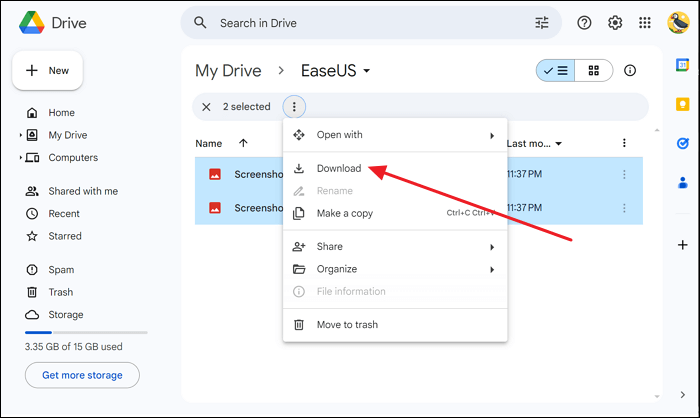
Task: Open Google apps grid icon
Action: pyautogui.click(x=645, y=22)
